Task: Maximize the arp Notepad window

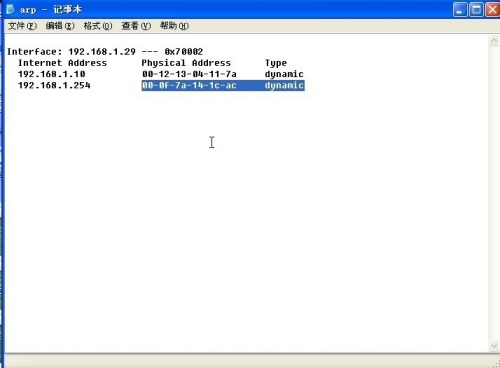Action: 476,9
